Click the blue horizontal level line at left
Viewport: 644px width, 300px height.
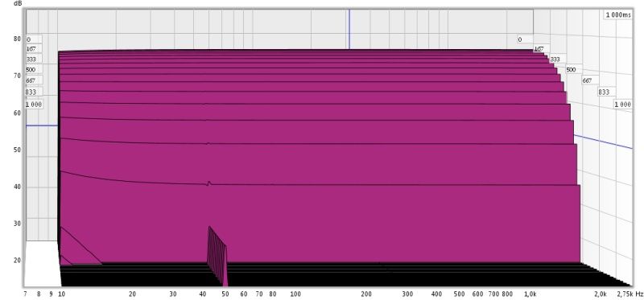point(42,125)
